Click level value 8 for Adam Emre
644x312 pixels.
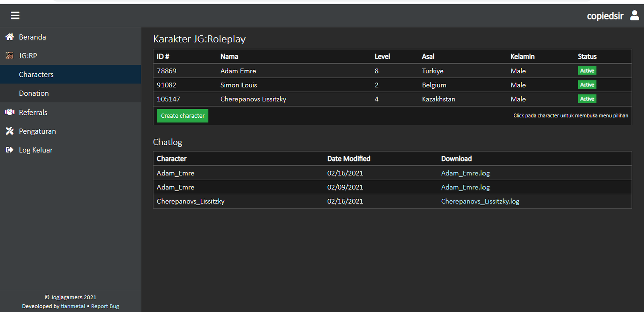377,71
